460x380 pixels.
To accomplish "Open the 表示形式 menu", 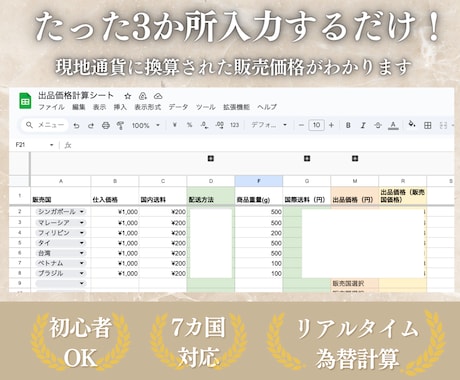I will (148, 107).
